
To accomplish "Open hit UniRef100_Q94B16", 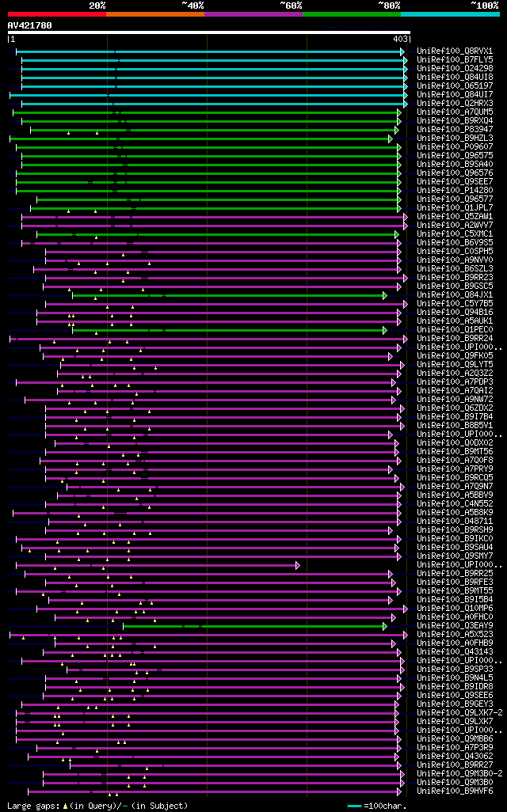I will (455, 313).
